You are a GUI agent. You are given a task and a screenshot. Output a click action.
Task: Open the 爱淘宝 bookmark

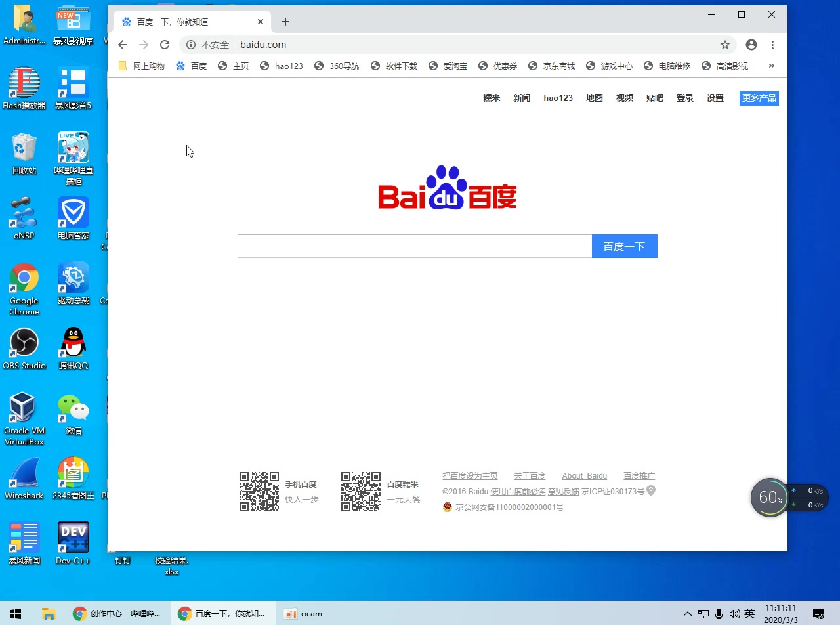point(448,66)
